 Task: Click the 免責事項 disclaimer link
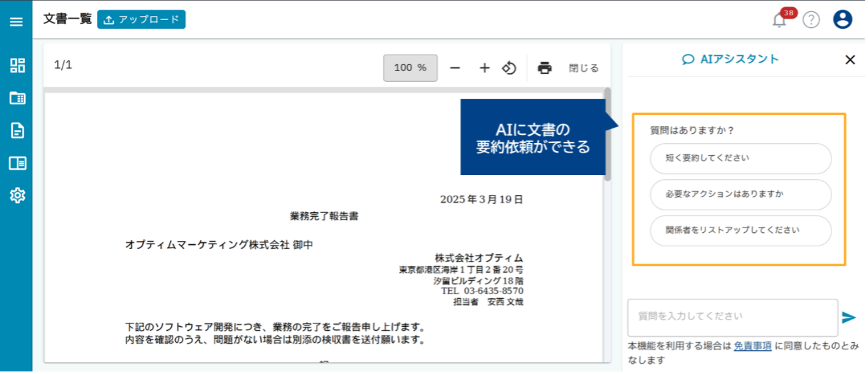(x=753, y=346)
